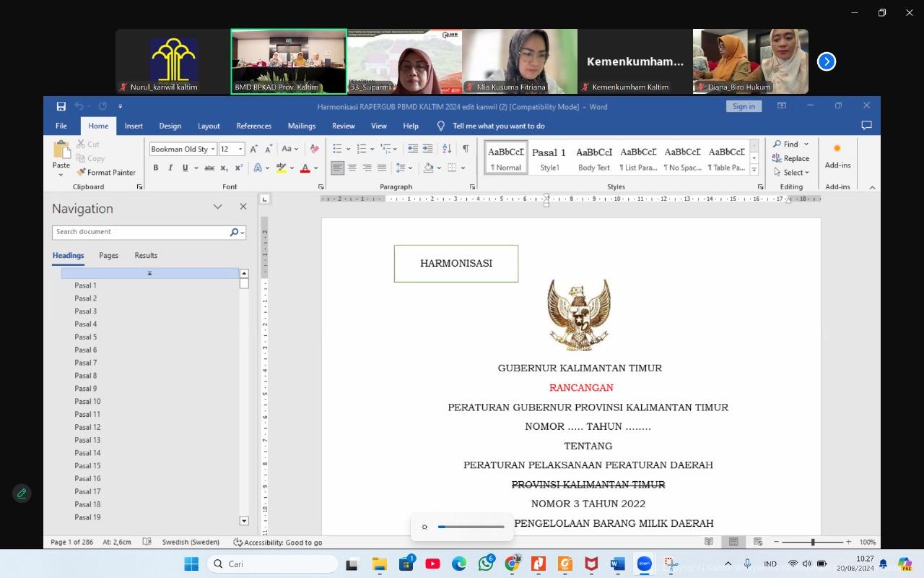The width and height of the screenshot is (924, 578).
Task: Apply the Normal style
Action: 506,158
